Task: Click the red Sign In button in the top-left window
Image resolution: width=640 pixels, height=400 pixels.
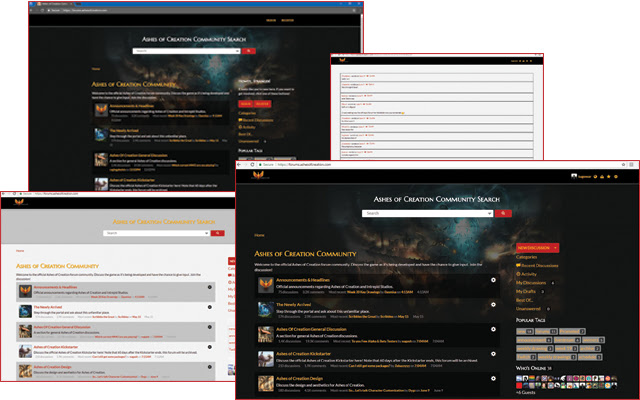Action: pyautogui.click(x=245, y=104)
